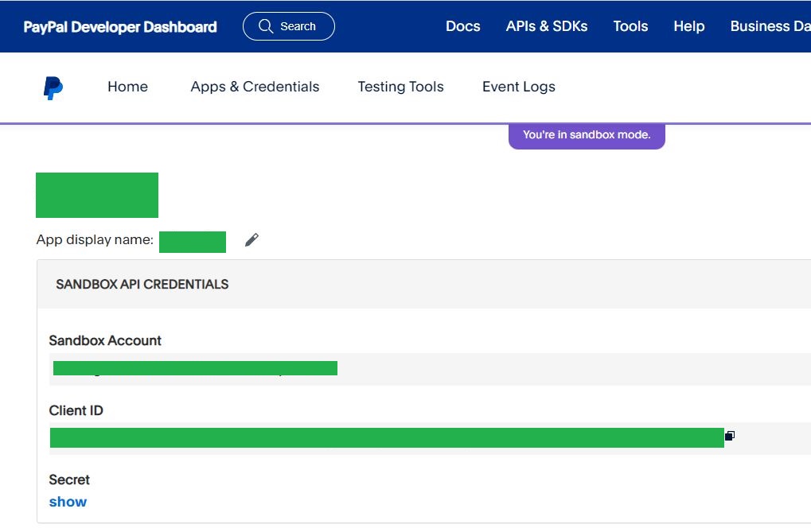Click the redacted app display name value

[193, 242]
